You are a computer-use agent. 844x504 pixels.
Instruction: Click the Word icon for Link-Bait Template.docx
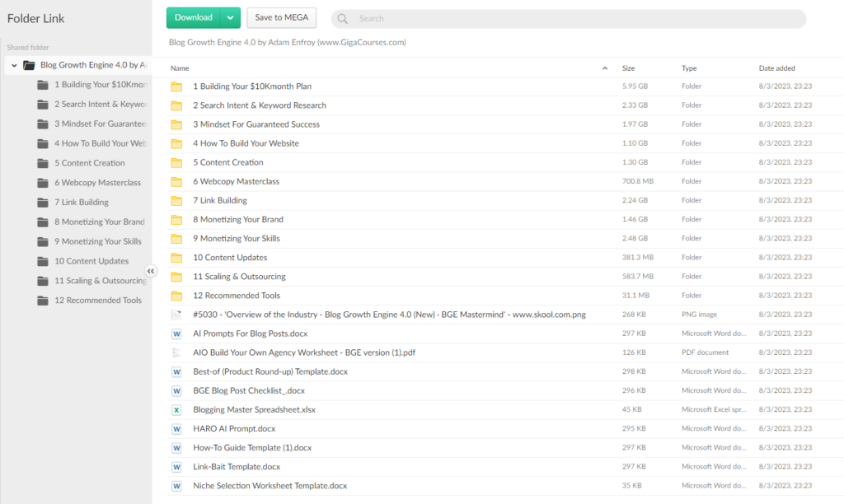click(x=176, y=466)
